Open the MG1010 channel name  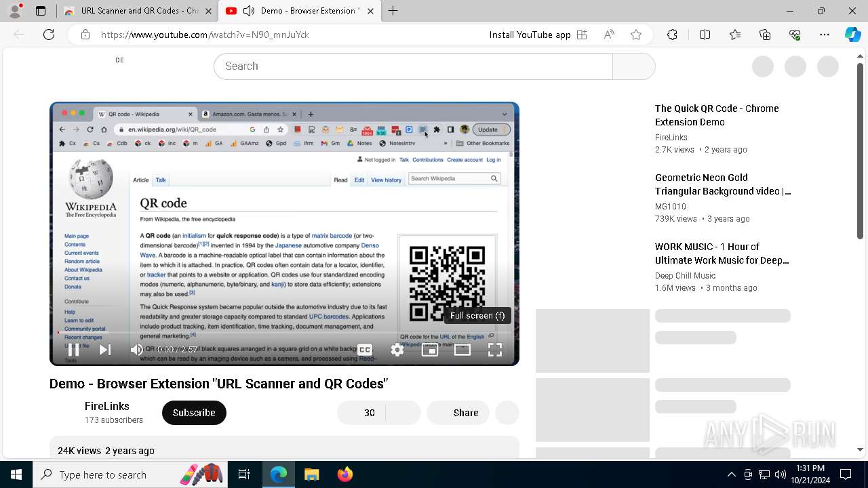pyautogui.click(x=671, y=207)
